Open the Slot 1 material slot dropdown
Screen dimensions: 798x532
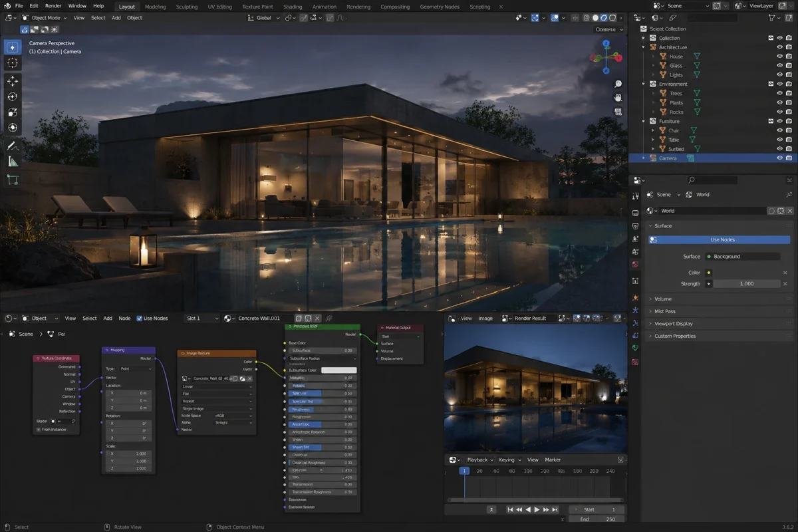click(202, 319)
